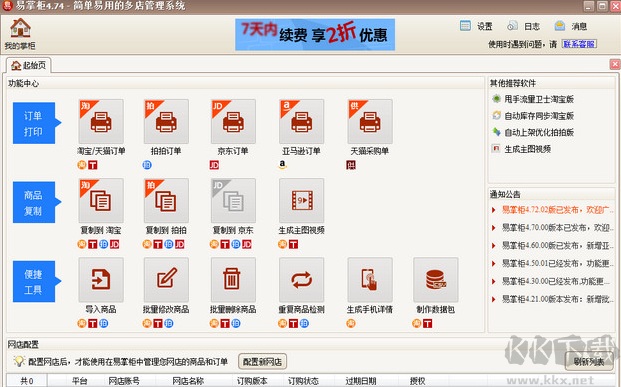This screenshot has width=621, height=387.
Task: Open 批量删除商品 trash tool
Action: 233,280
